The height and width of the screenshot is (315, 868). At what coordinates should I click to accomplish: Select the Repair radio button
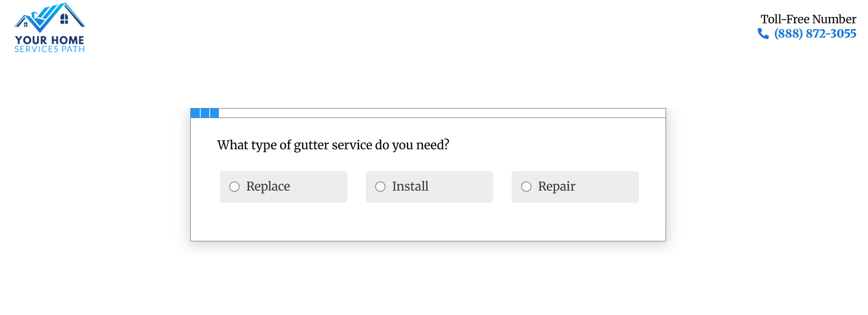(x=527, y=187)
